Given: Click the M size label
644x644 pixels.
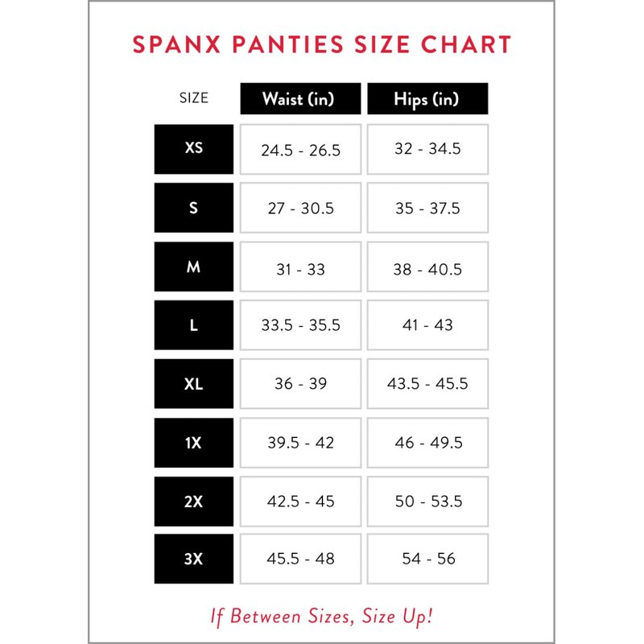Looking at the screenshot, I should 193,266.
